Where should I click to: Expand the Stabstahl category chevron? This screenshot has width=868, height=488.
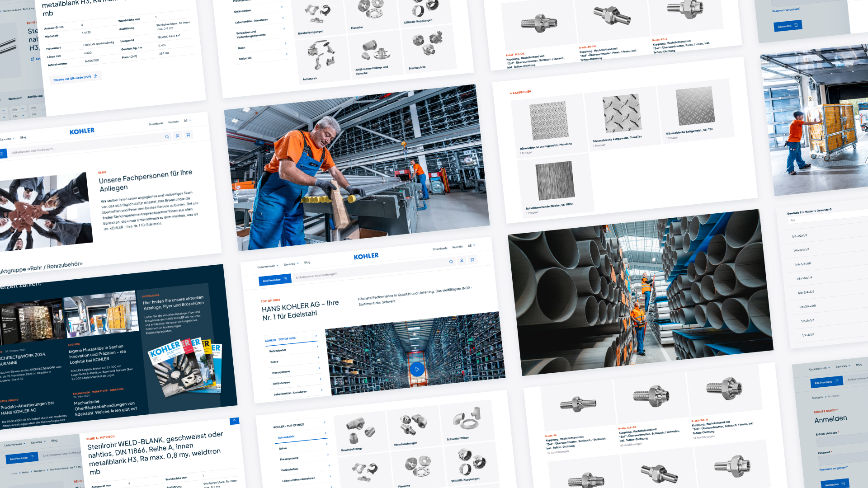point(287,54)
